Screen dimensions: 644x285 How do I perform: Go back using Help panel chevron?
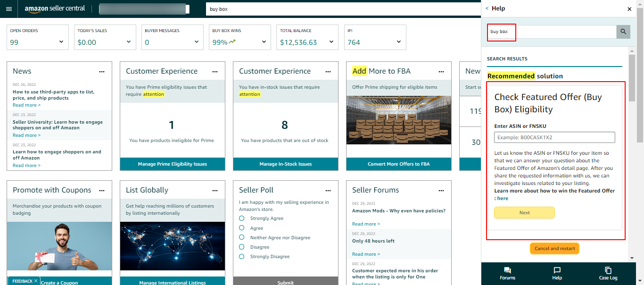(x=487, y=8)
